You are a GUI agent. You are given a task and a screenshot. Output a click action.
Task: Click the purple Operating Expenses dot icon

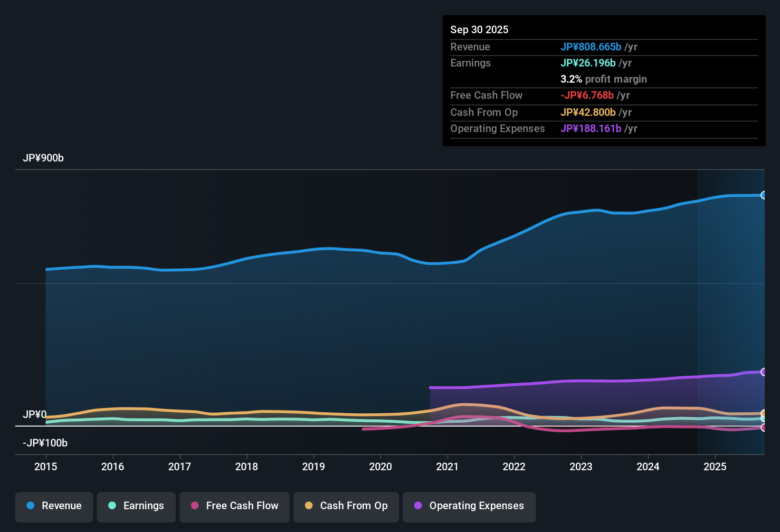click(x=418, y=506)
